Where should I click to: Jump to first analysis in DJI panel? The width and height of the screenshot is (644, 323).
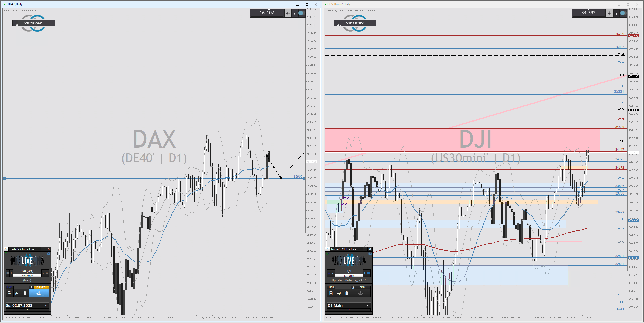pyautogui.click(x=329, y=273)
